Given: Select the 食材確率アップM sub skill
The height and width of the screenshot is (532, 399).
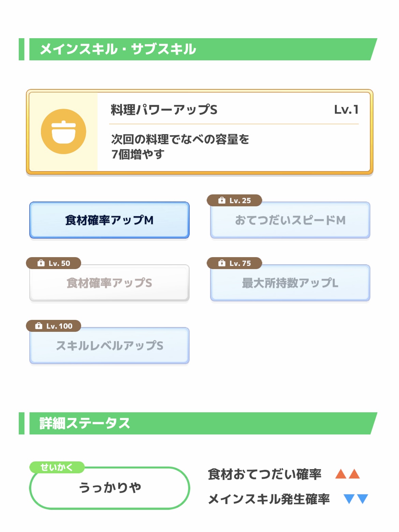Looking at the screenshot, I should 109,220.
